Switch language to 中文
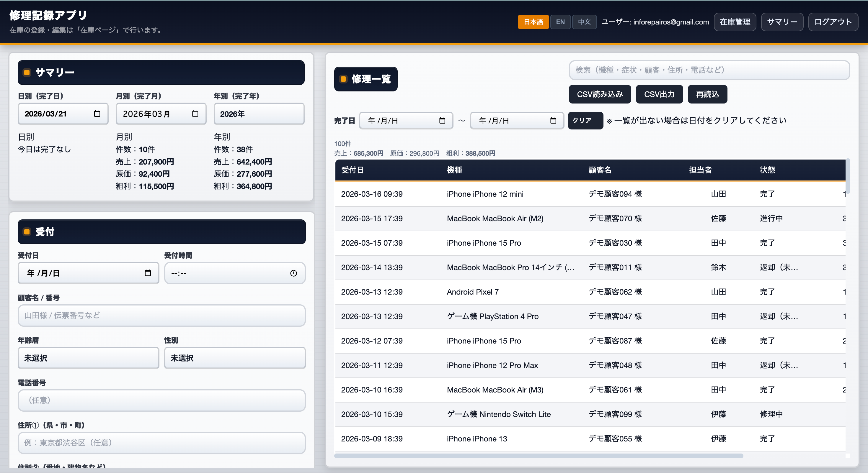The height and width of the screenshot is (473, 868). (x=584, y=22)
